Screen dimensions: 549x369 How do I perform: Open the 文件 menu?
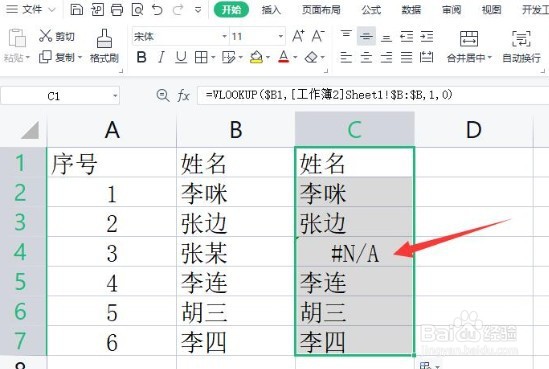coord(32,9)
